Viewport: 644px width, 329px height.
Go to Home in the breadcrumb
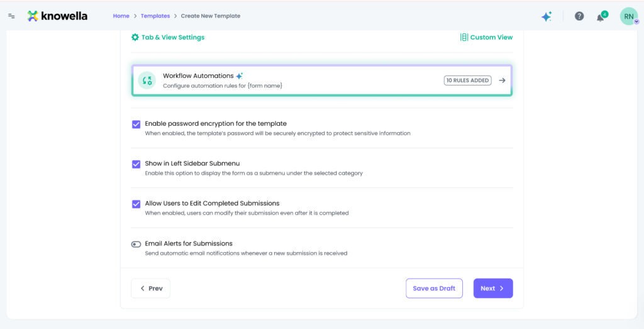pyautogui.click(x=121, y=16)
